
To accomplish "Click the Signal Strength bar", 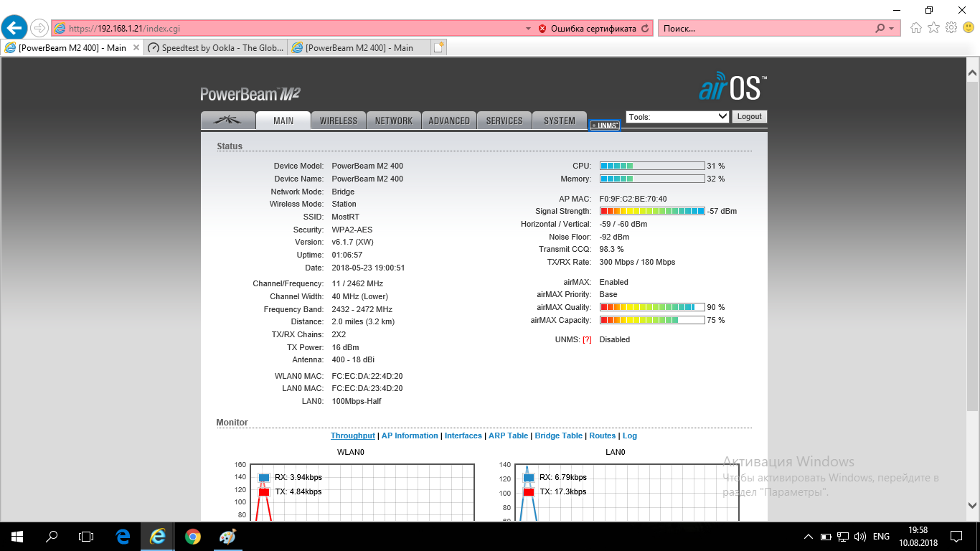I will click(x=652, y=211).
